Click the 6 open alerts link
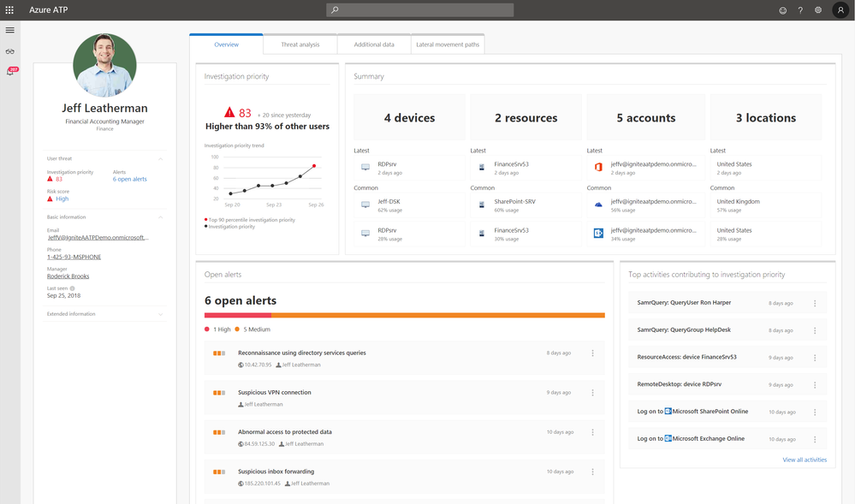The height and width of the screenshot is (504, 855). coord(130,179)
